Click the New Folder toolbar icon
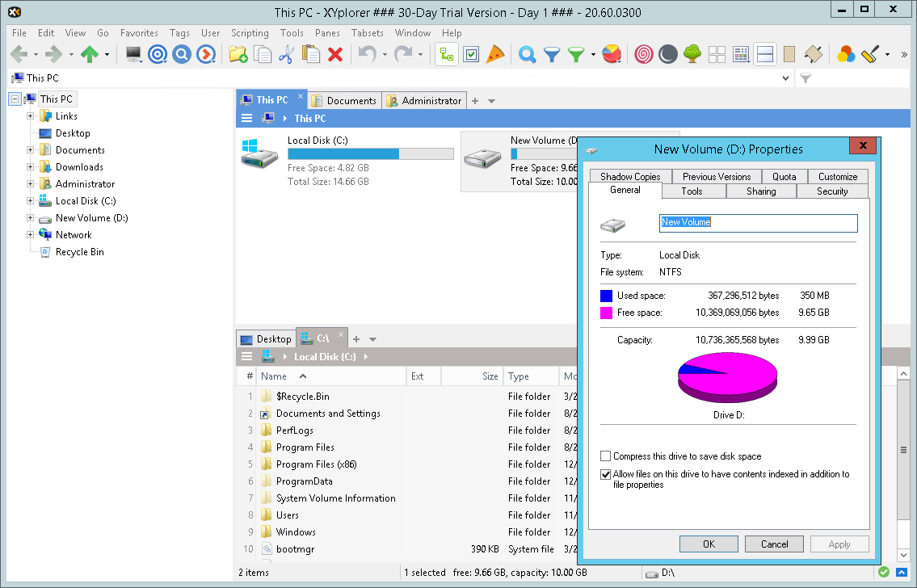The image size is (917, 588). [238, 54]
